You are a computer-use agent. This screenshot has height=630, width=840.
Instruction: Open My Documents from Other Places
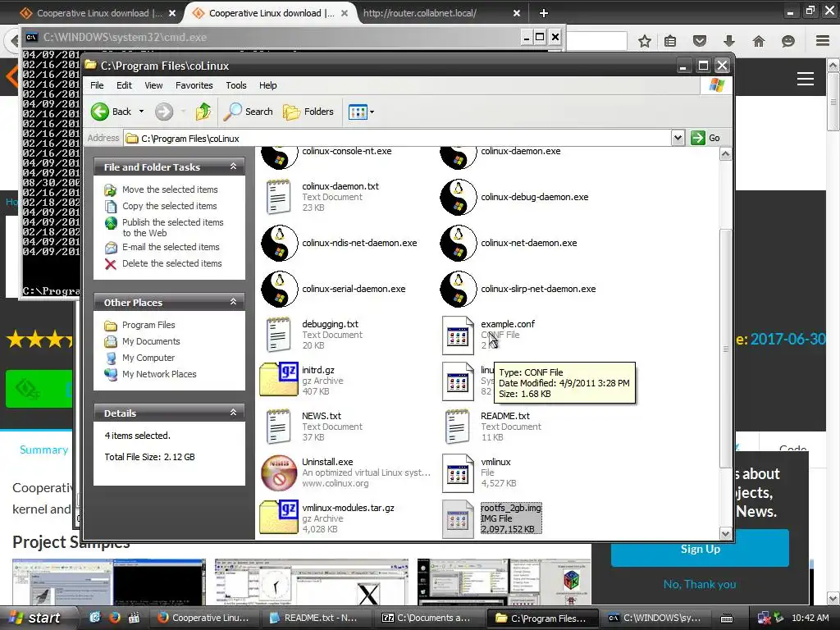(151, 341)
